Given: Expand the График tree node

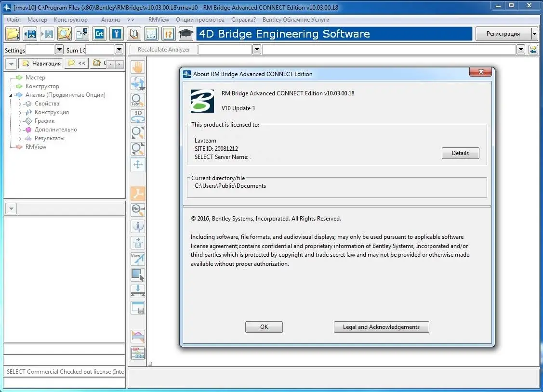Looking at the screenshot, I should [20, 121].
